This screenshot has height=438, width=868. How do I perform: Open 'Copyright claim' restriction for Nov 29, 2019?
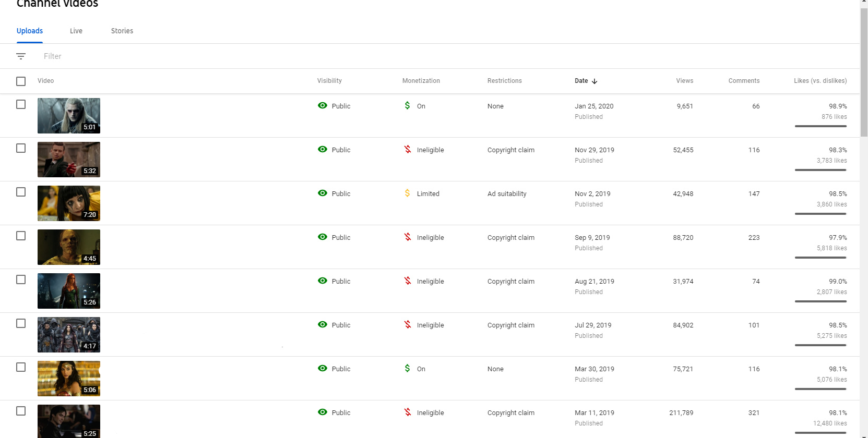tap(511, 150)
